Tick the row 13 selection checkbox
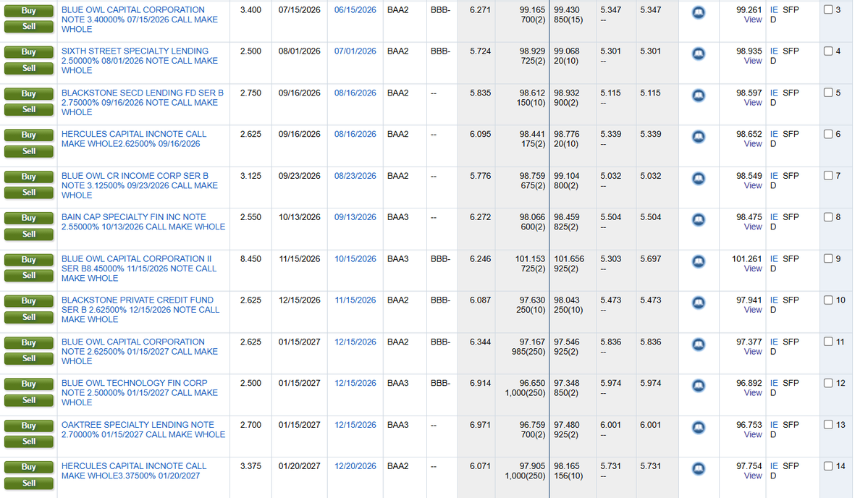The height and width of the screenshot is (498, 868). click(828, 424)
